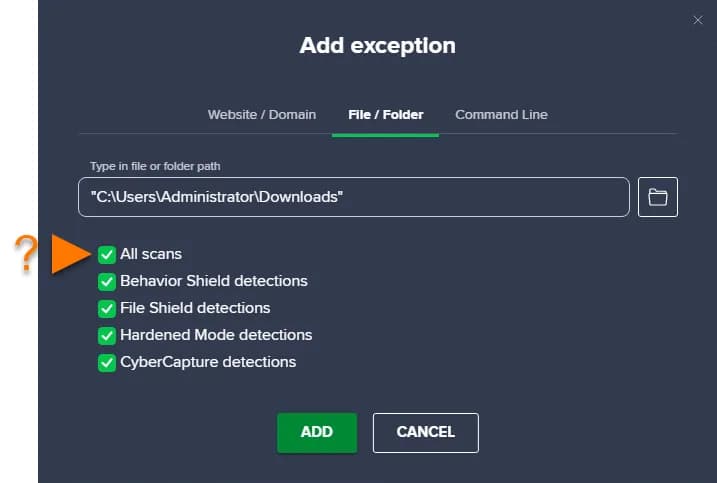Select the File / Folder tab
The image size is (717, 483).
pos(385,115)
